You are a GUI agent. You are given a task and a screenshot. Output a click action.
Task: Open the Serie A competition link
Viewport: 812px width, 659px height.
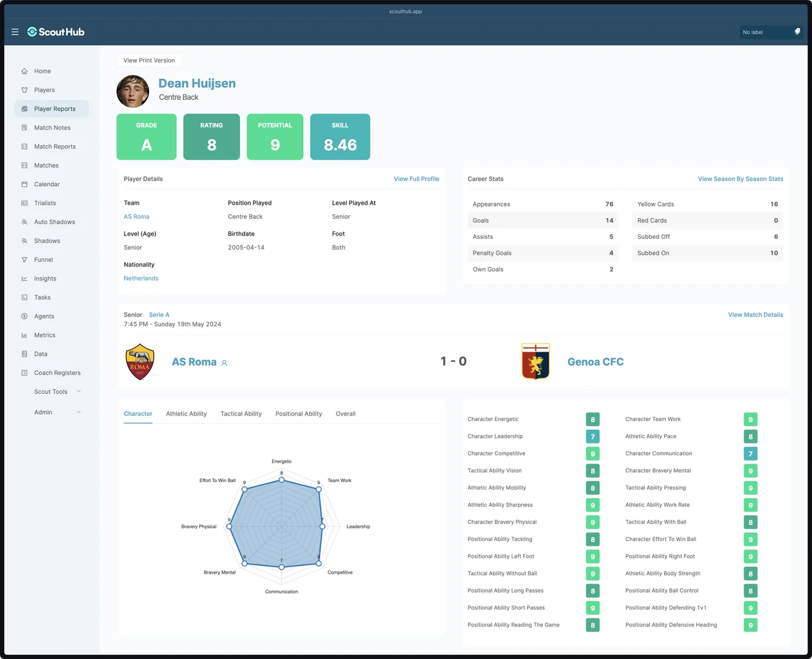coord(159,314)
